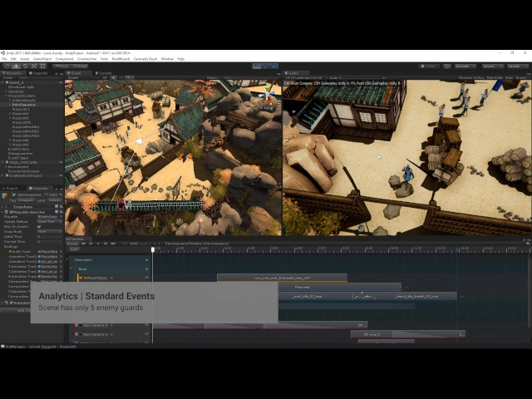Select the Move tool in the toolbar
The width and height of the screenshot is (532, 399).
[16, 66]
